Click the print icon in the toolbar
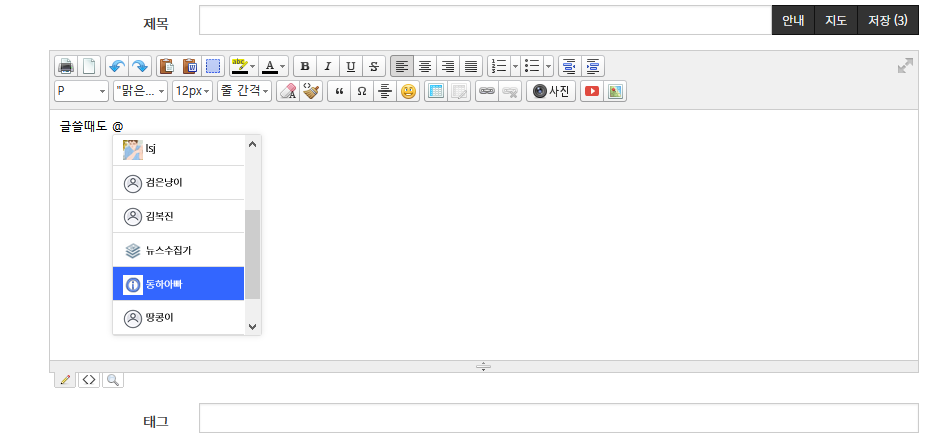931x444 pixels. 66,67
